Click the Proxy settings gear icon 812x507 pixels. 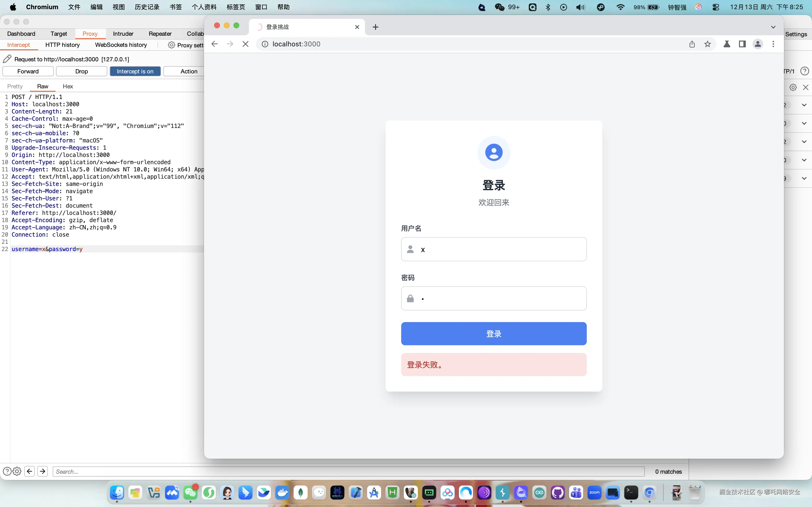point(171,45)
